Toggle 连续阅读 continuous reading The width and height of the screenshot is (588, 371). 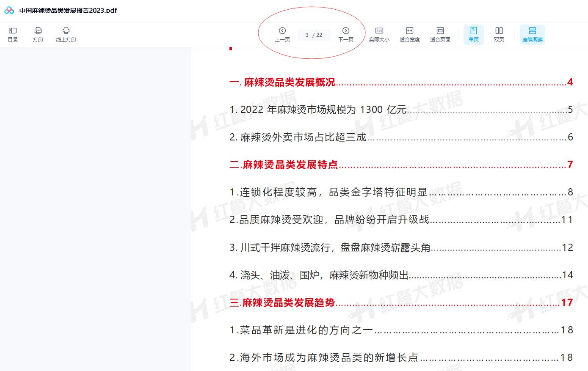pos(533,34)
